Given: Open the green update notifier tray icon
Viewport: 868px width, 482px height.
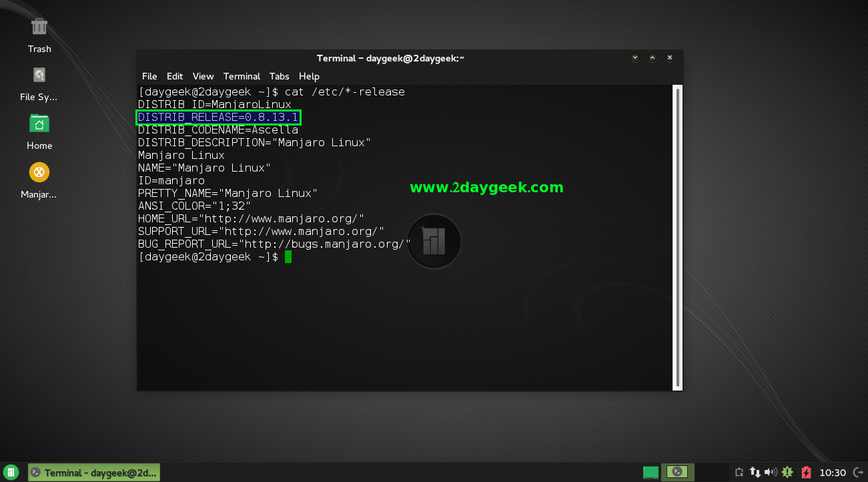Looking at the screenshot, I should (x=788, y=473).
